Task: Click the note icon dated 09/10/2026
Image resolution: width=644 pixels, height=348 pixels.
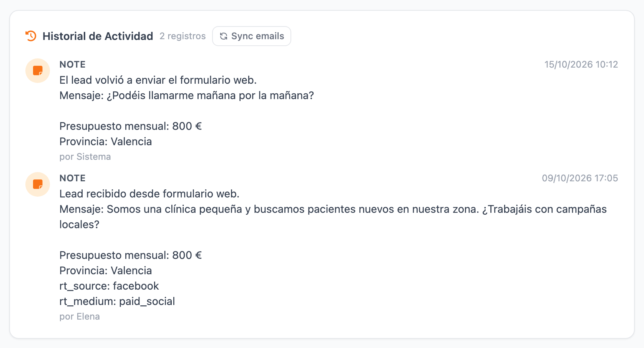Action: [38, 184]
